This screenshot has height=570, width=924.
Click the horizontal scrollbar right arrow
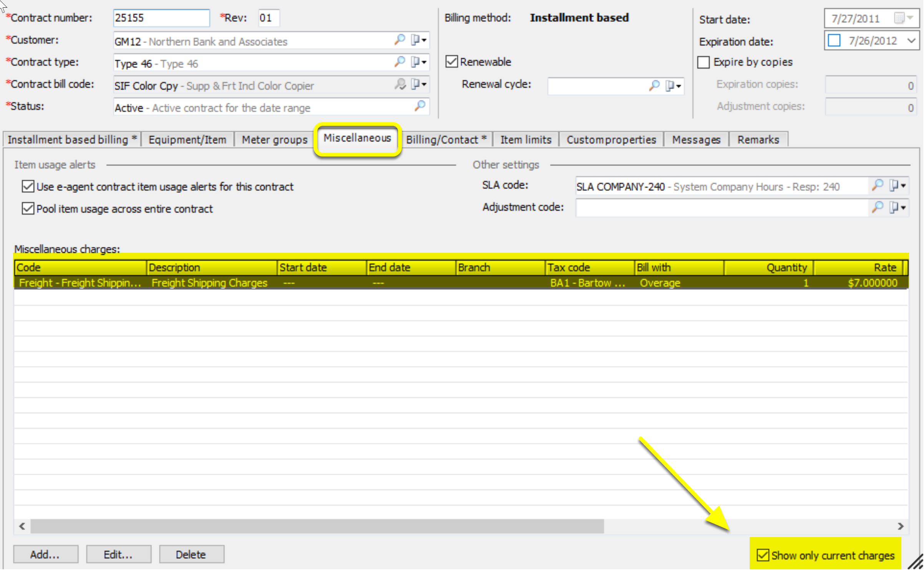901,526
